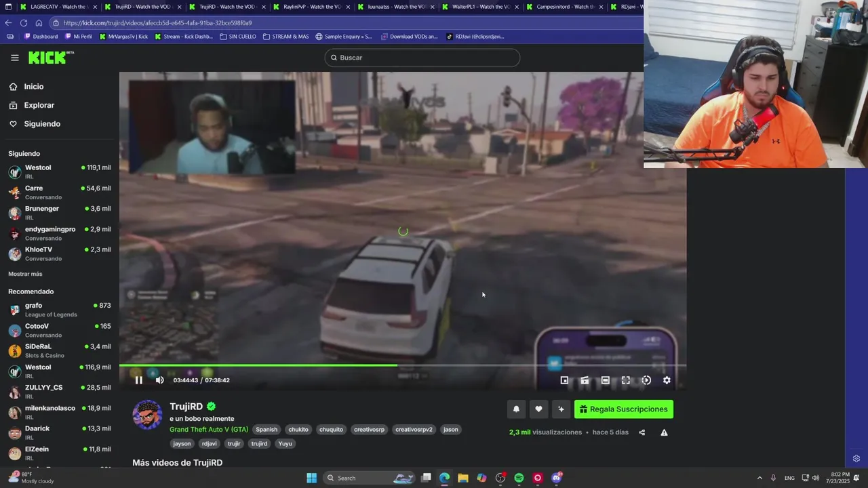Close the WalterPL1 browser tab
Viewport: 868px width, 488px height.
(516, 7)
